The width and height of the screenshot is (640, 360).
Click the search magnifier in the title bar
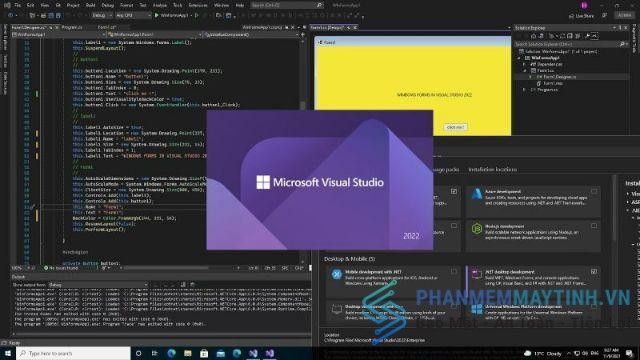[x=319, y=5]
